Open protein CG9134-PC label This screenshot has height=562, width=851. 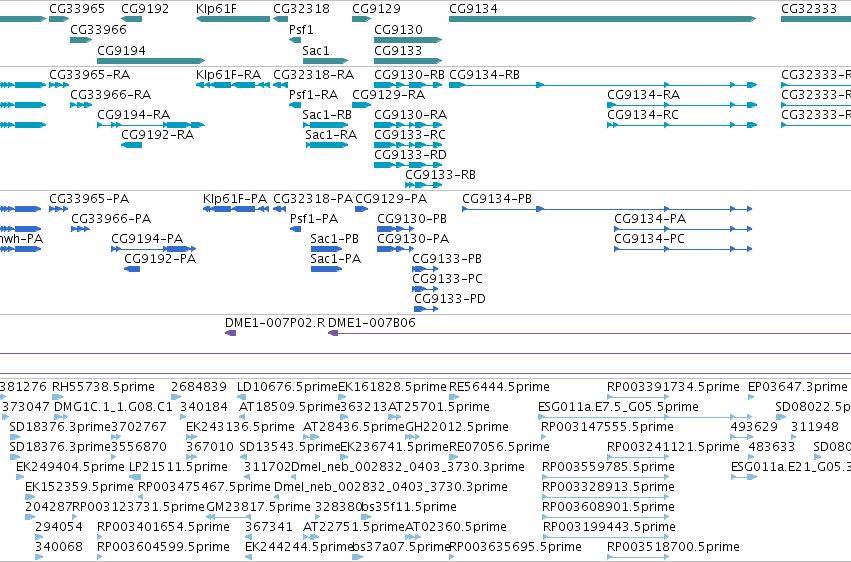[649, 239]
